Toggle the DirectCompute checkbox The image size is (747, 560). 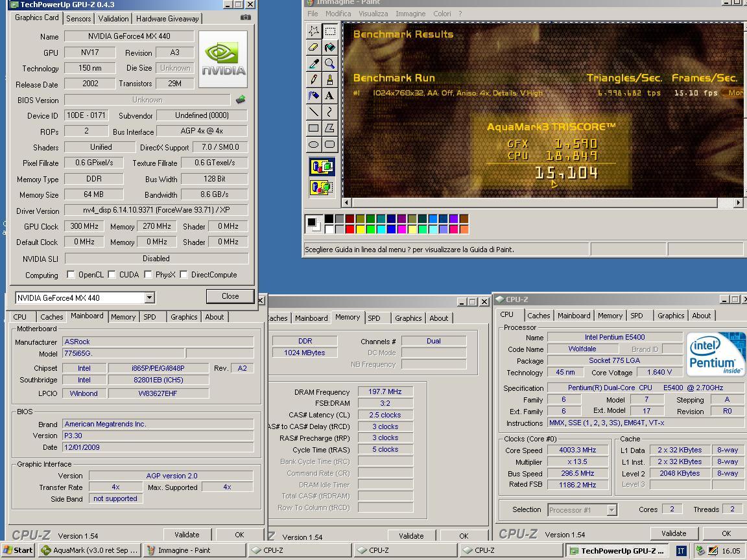tap(184, 274)
